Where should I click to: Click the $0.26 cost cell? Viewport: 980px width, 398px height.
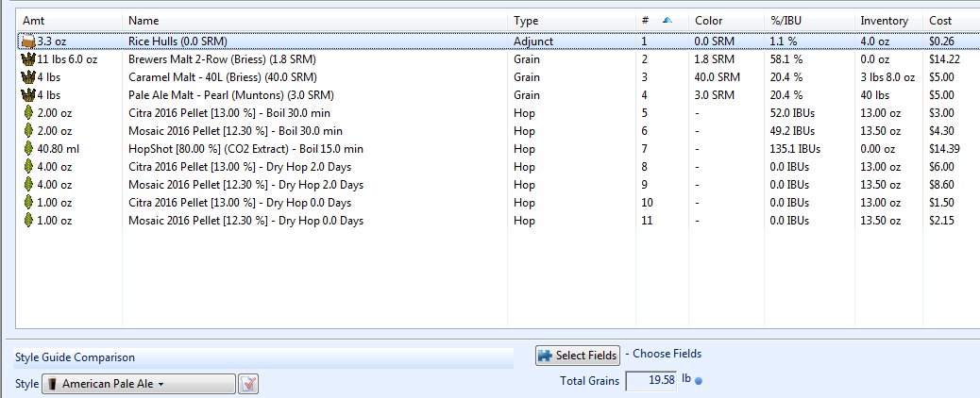point(942,41)
